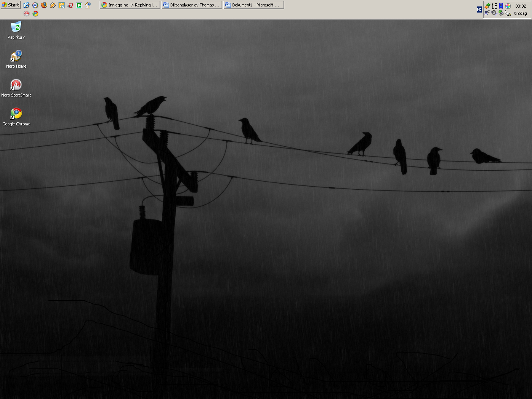The height and width of the screenshot is (399, 532).
Task: Open wireless network connection tray icon
Action: pyautogui.click(x=487, y=13)
